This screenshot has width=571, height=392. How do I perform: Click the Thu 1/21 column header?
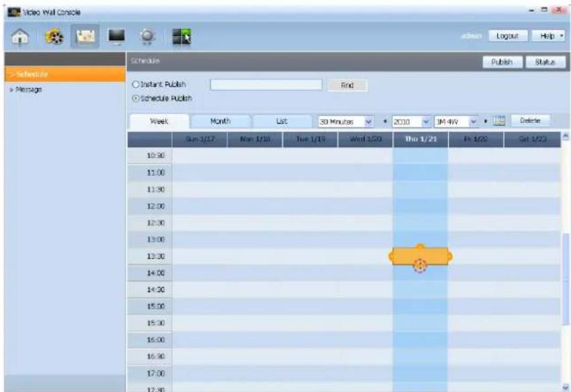(x=421, y=139)
